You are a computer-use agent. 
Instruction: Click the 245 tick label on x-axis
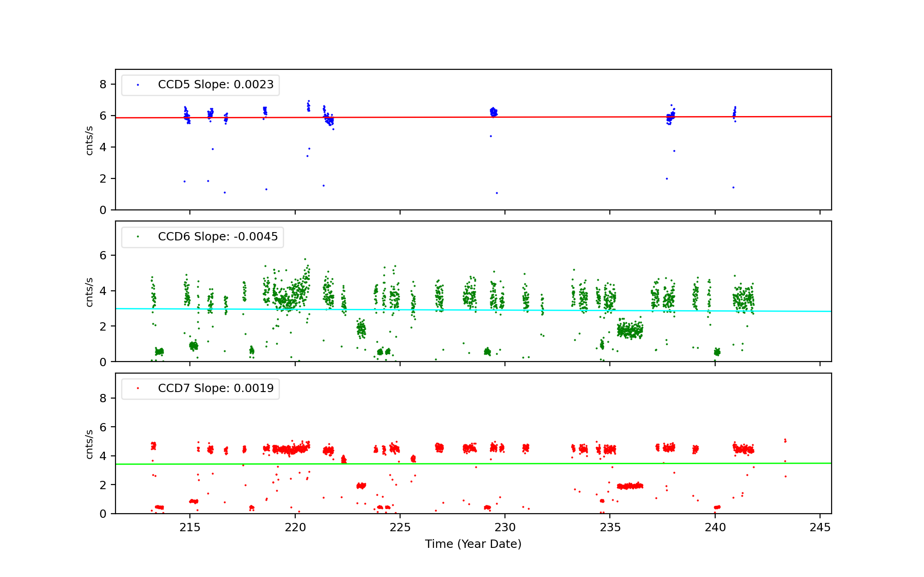coord(820,528)
